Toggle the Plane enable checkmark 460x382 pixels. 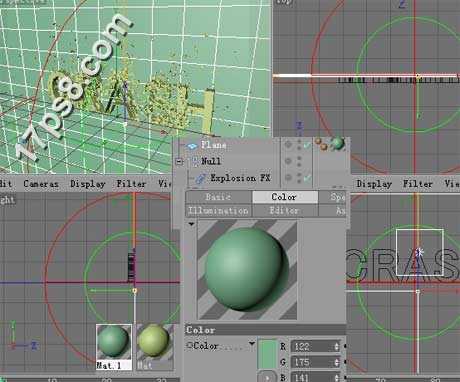pyautogui.click(x=307, y=145)
